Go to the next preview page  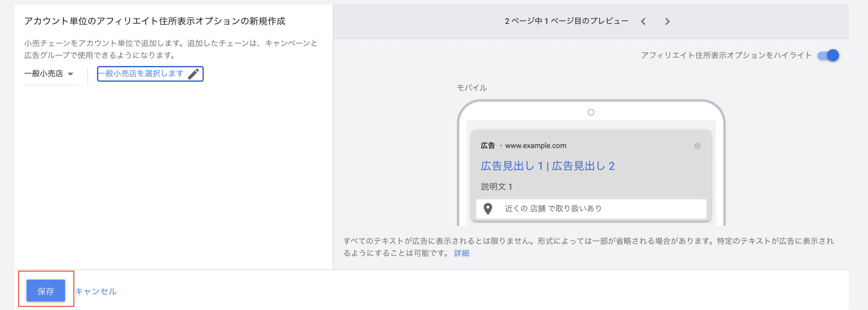click(667, 22)
